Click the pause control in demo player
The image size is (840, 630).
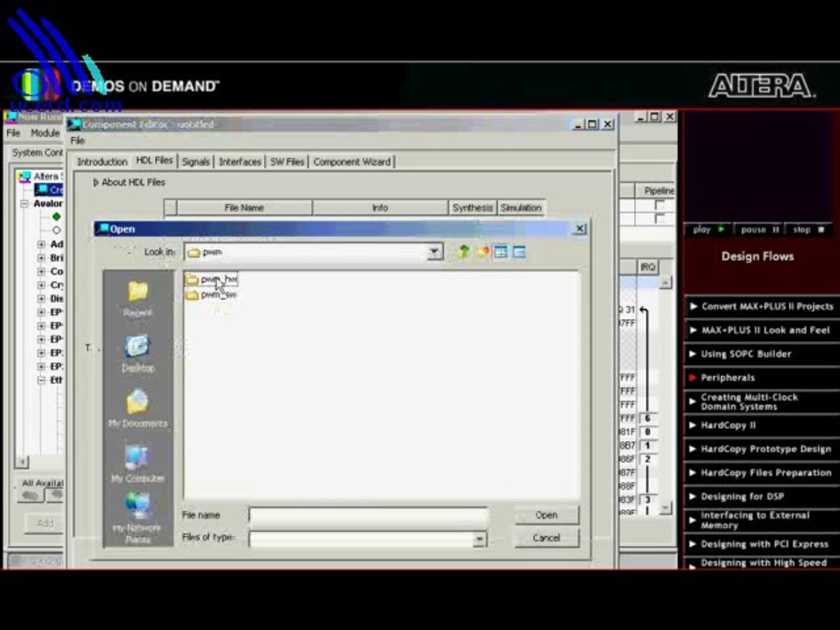pos(759,229)
